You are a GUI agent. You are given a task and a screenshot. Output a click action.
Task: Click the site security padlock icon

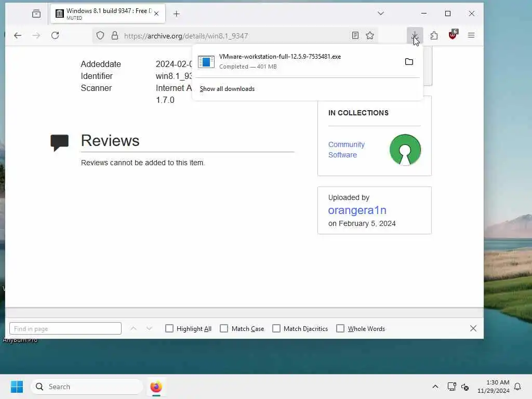click(x=115, y=35)
